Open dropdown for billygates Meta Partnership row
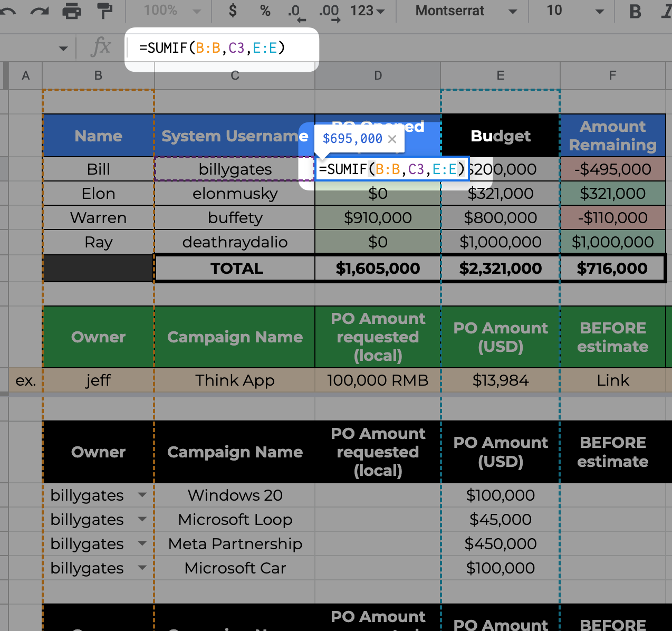This screenshot has height=631, width=672. (142, 543)
